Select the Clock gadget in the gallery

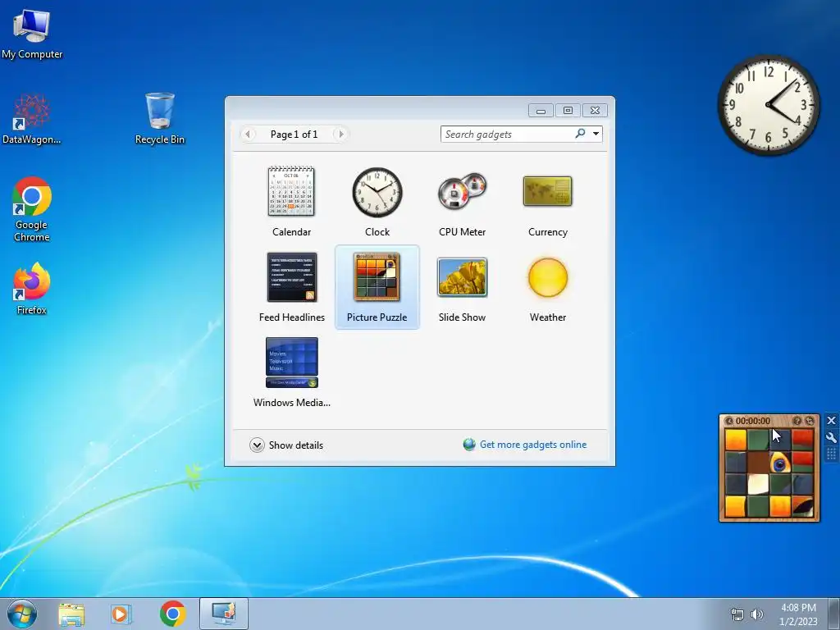point(377,202)
